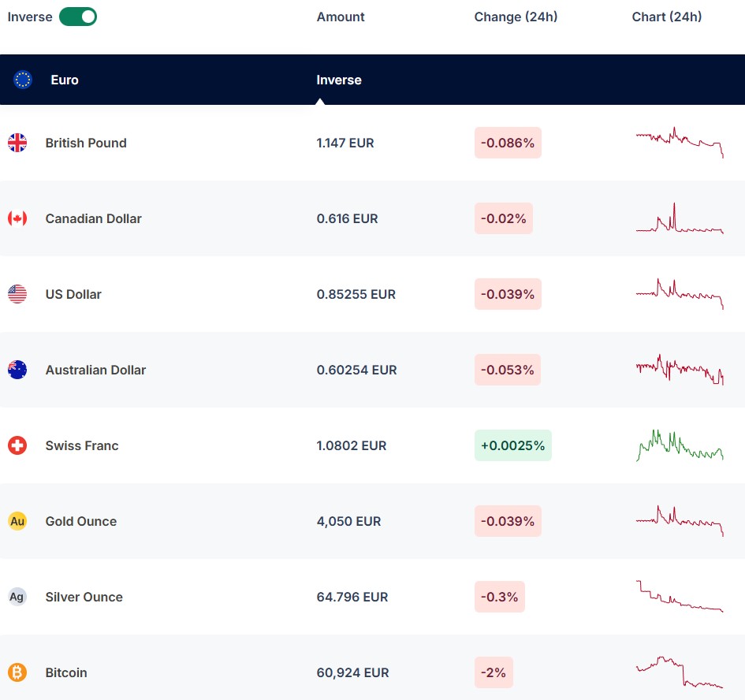Click the Swiss Franc +0.0025% change badge
Screen dimensions: 745x700
point(512,445)
